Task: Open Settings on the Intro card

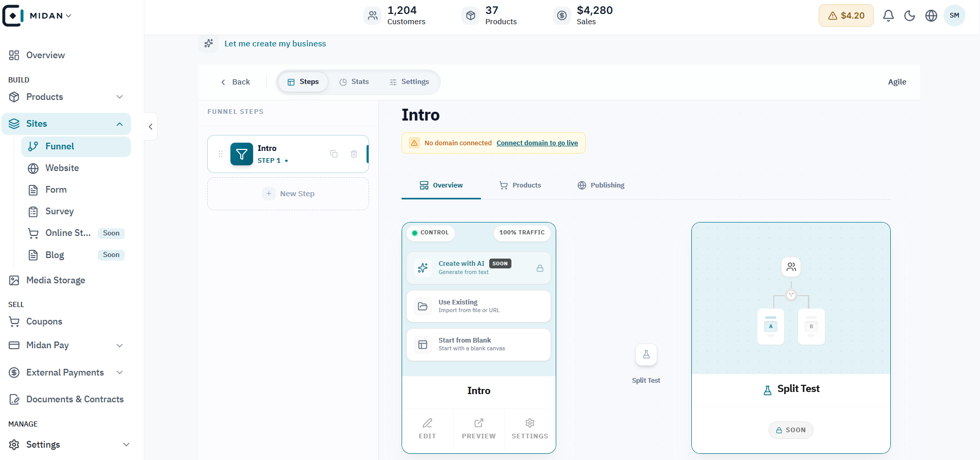Action: pos(530,429)
